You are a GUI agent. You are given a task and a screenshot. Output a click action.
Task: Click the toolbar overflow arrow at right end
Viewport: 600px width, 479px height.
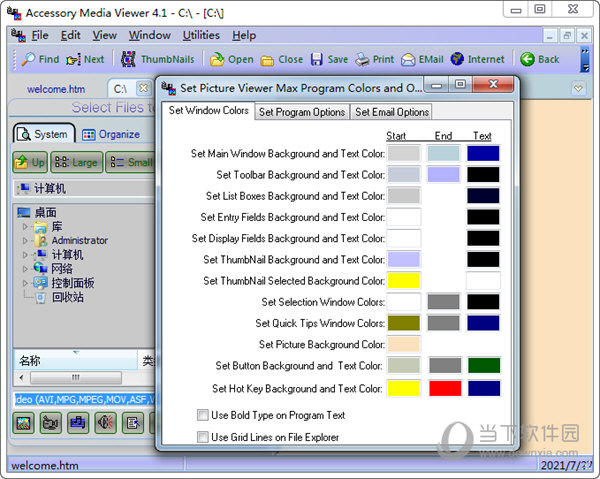coord(584,60)
